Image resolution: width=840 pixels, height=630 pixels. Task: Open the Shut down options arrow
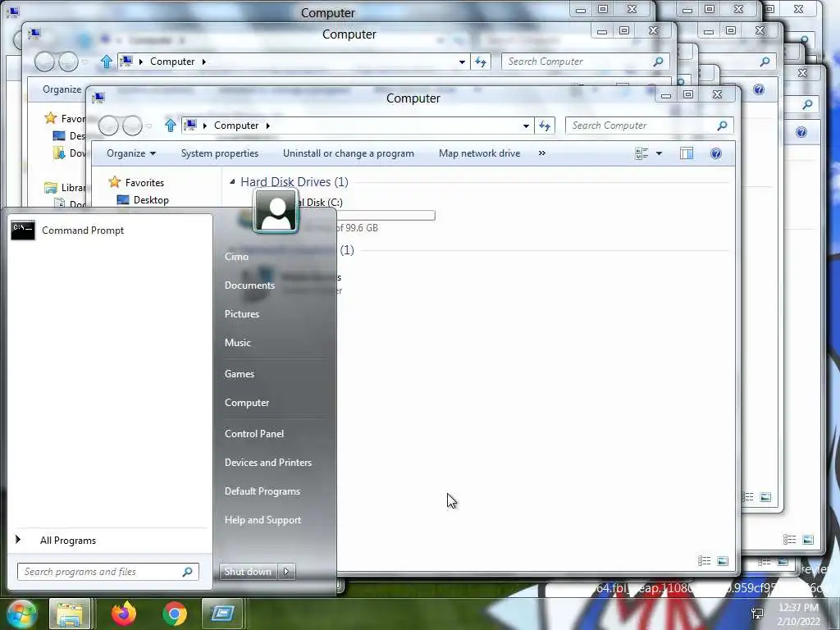(x=286, y=572)
